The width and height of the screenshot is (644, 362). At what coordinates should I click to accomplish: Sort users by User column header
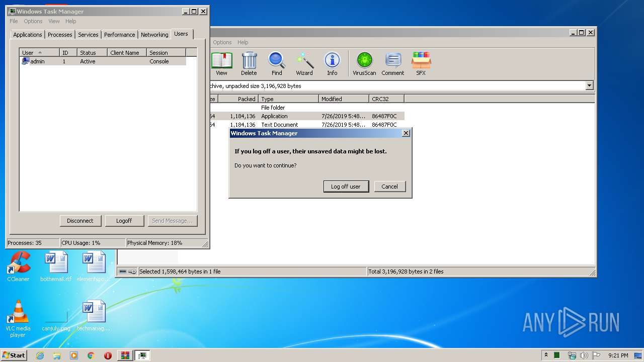[x=39, y=53]
